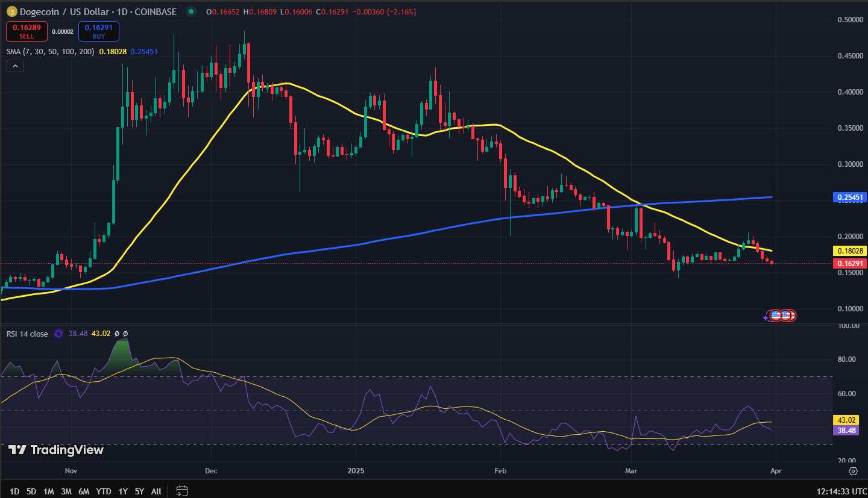
Task: Select the 1D time range
Action: pos(14,491)
